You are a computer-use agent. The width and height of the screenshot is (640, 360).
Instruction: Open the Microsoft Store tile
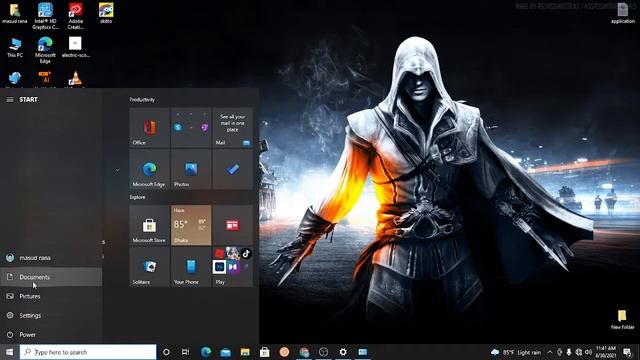tap(149, 225)
